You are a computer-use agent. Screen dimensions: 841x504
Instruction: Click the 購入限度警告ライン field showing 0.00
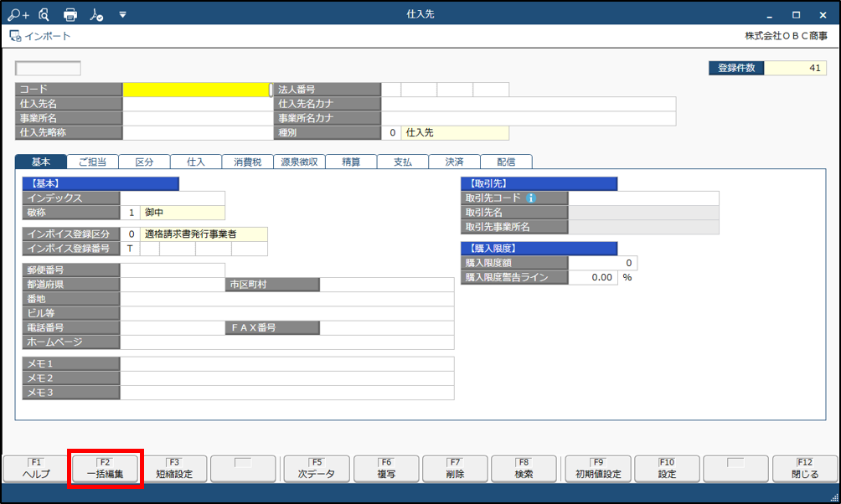593,277
